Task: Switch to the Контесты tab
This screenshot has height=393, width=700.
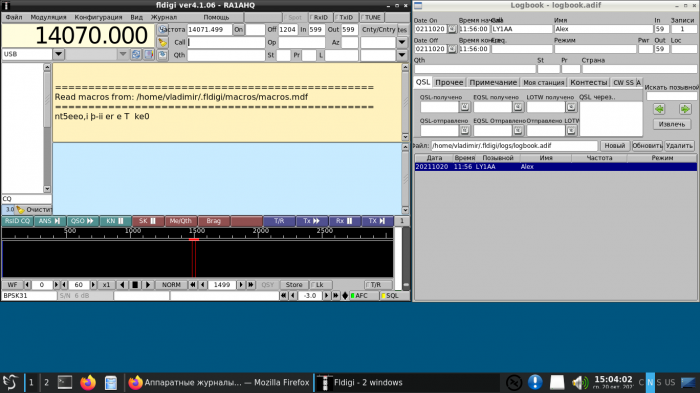Action: click(588, 82)
